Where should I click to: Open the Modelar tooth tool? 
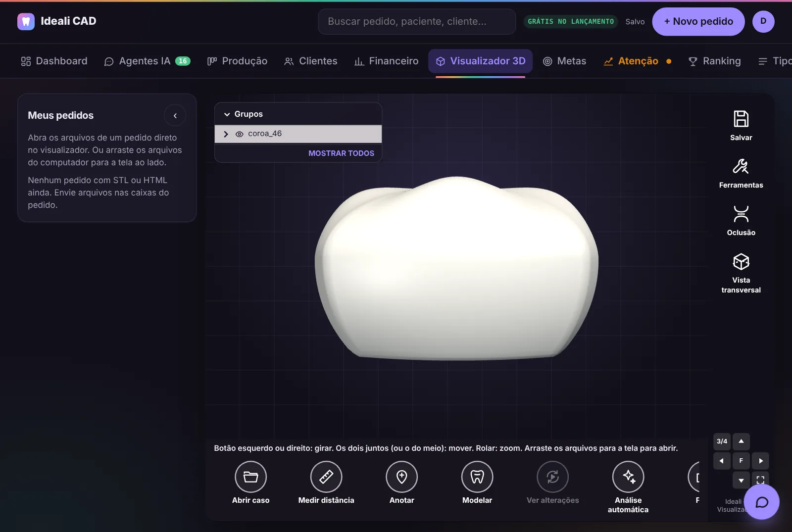(x=477, y=477)
